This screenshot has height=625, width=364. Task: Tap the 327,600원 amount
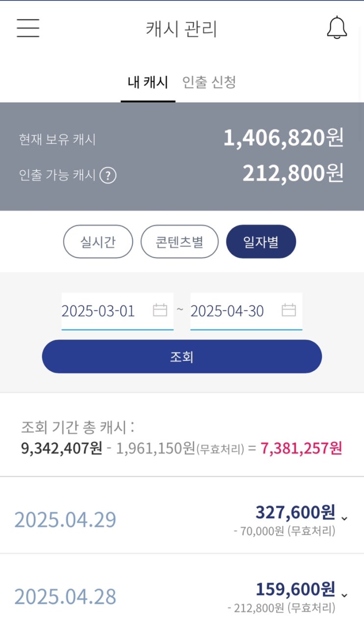[295, 513]
